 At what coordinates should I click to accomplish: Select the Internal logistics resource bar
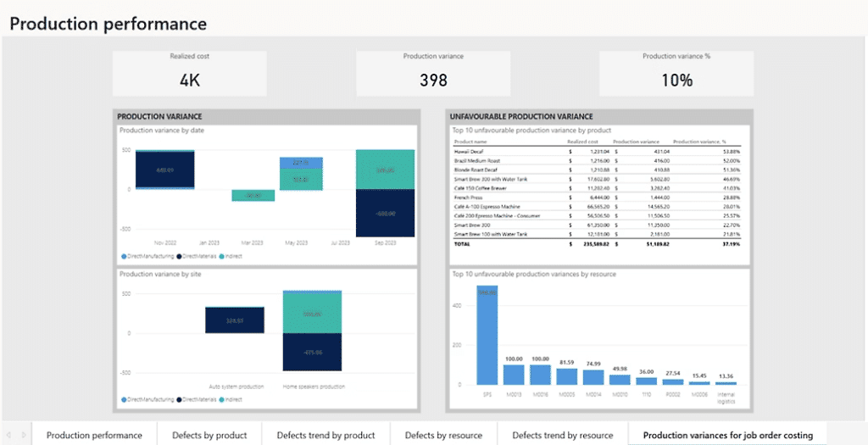(x=726, y=384)
